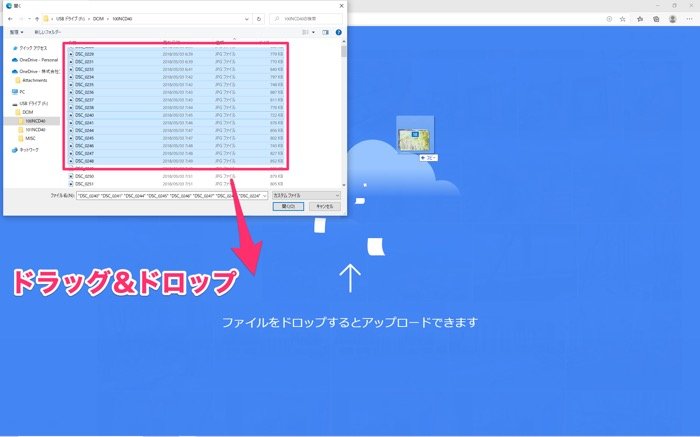Open the Favorites list icon in browser
700x437 pixels.
[x=640, y=19]
